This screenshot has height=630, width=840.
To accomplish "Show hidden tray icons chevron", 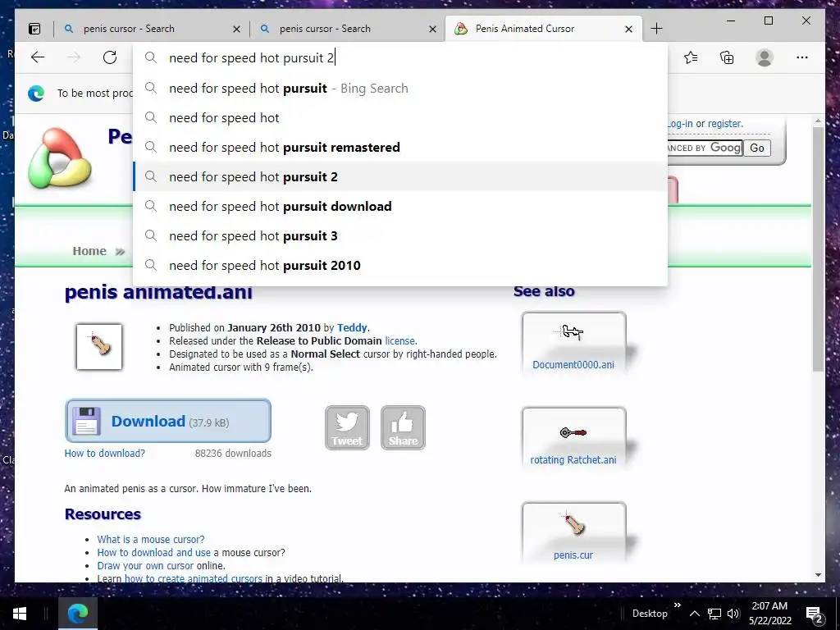I will (694, 614).
